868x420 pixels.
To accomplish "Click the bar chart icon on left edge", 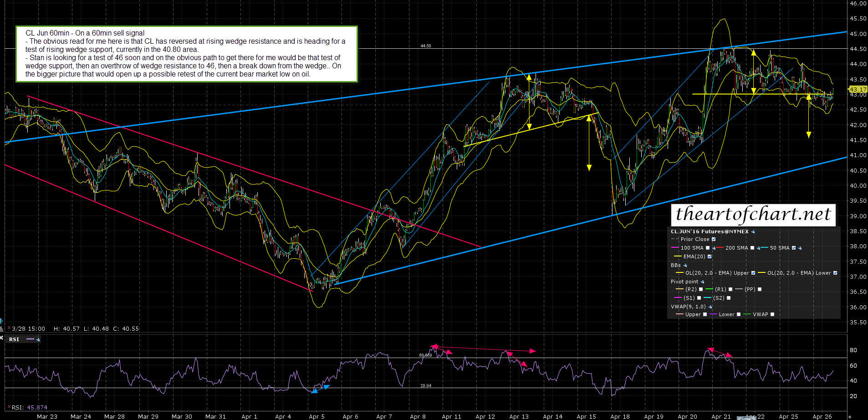I will (x=2, y=328).
